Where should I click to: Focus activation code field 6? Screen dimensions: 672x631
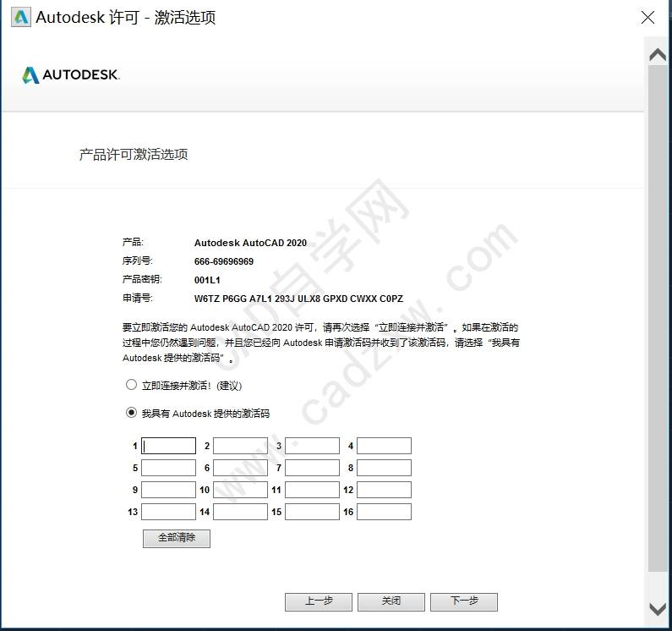click(240, 468)
